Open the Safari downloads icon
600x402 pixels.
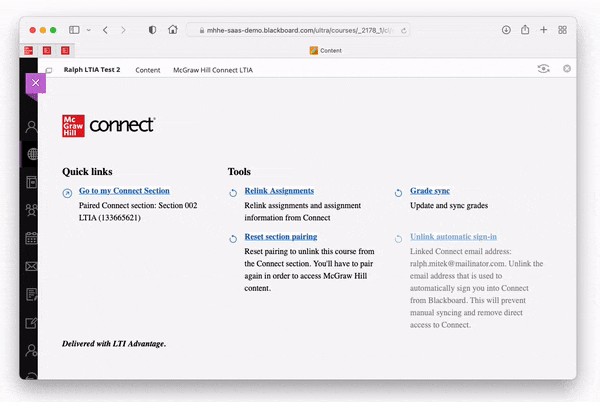[506, 30]
